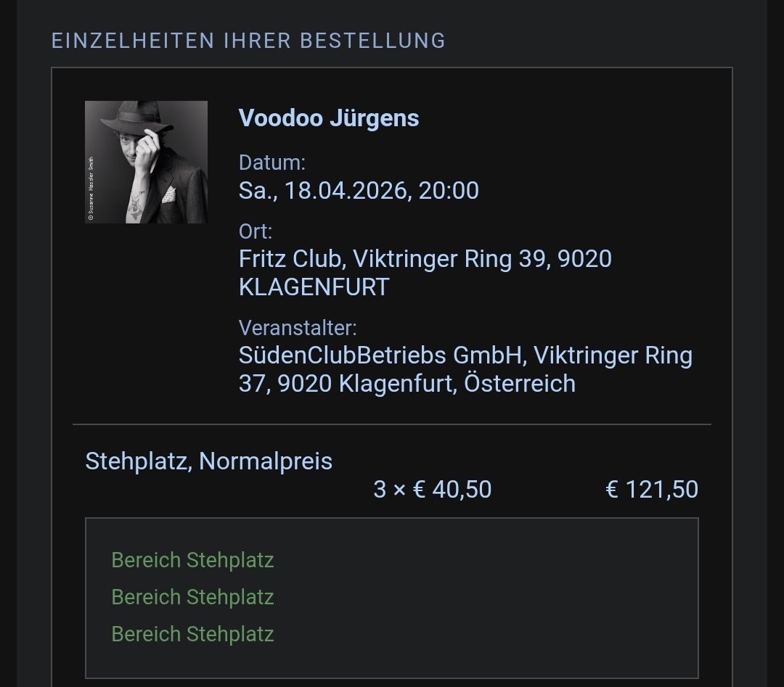Select the first Bereich Stehplatz entry
784x687 pixels.
[x=192, y=560]
